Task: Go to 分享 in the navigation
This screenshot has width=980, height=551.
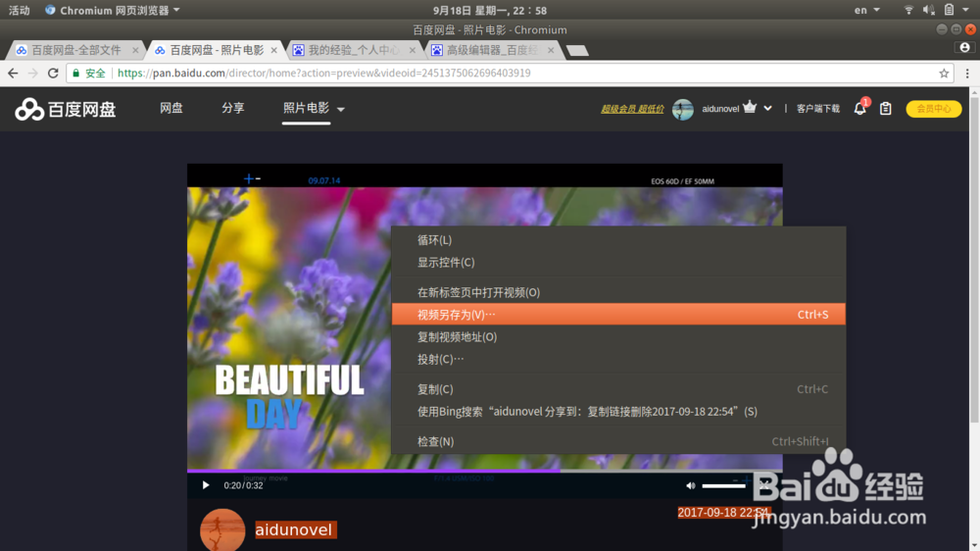Action: click(233, 108)
